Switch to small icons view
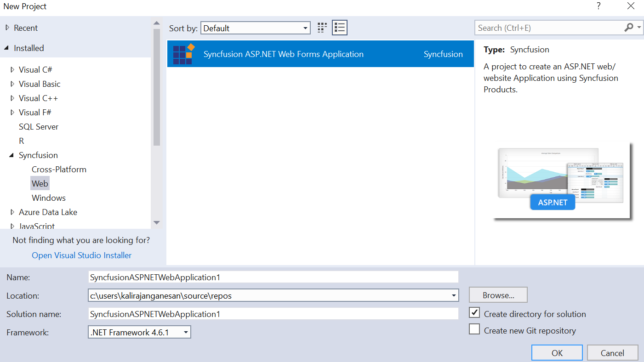 coord(322,28)
